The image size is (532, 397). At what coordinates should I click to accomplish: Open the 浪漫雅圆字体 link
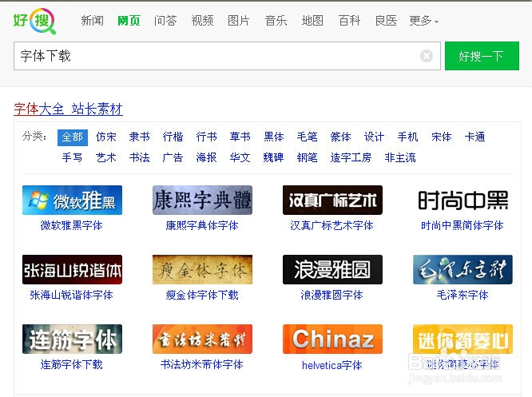point(332,296)
